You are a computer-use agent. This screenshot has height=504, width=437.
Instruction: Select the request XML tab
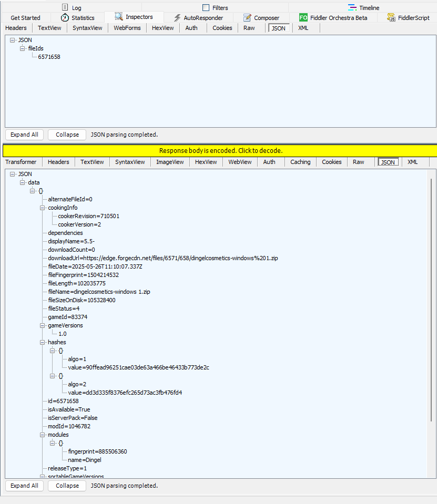pos(303,28)
